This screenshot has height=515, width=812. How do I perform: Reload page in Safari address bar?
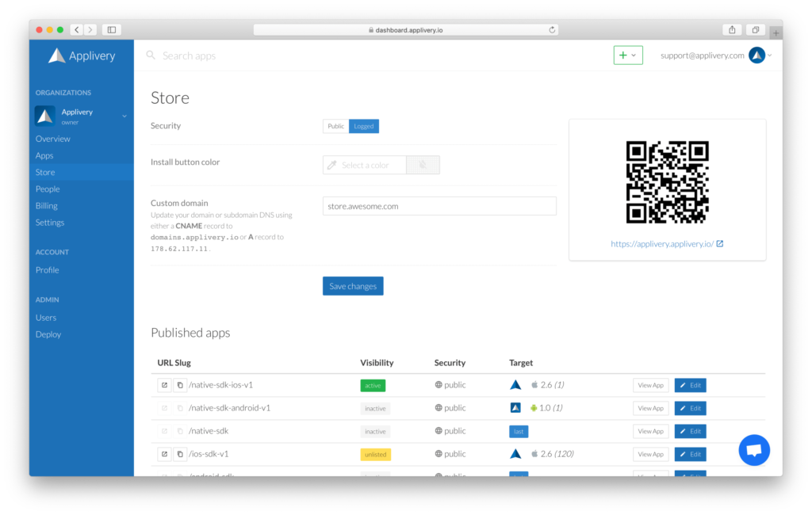552,30
